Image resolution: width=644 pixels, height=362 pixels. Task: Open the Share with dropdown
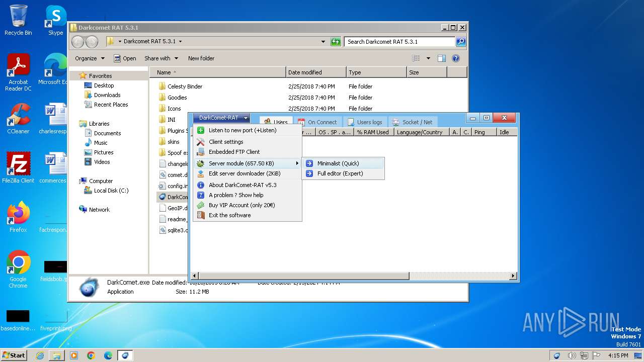click(x=160, y=58)
